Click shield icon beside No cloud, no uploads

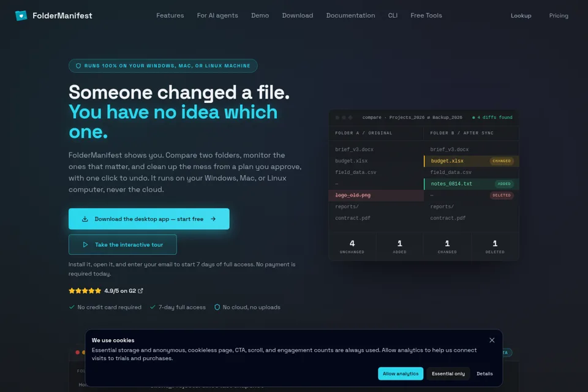(217, 307)
